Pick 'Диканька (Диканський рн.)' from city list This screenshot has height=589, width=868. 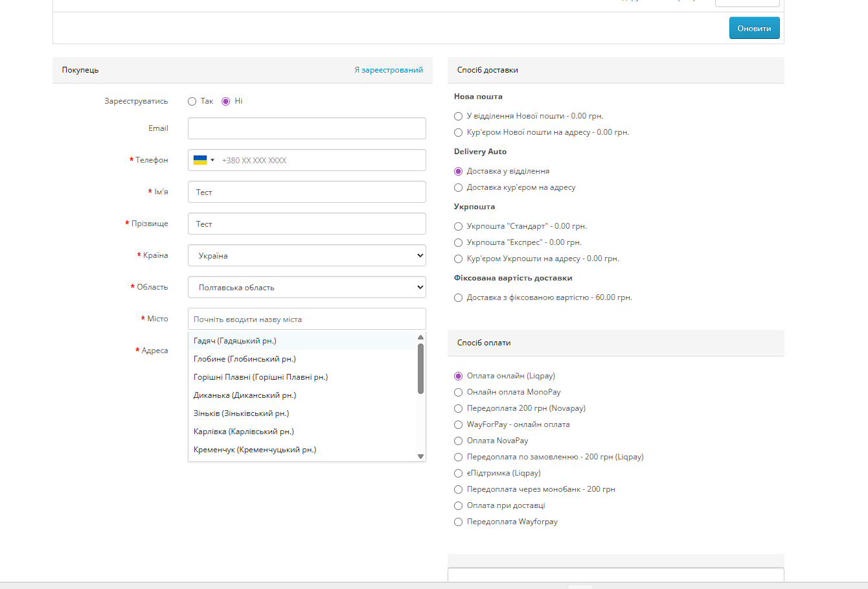pos(303,395)
